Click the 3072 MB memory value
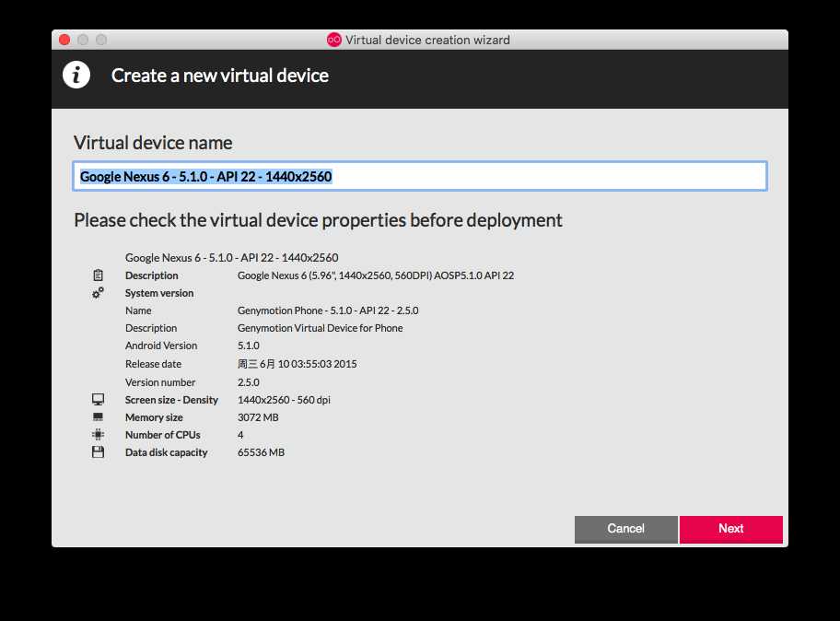The height and width of the screenshot is (621, 840). point(258,417)
